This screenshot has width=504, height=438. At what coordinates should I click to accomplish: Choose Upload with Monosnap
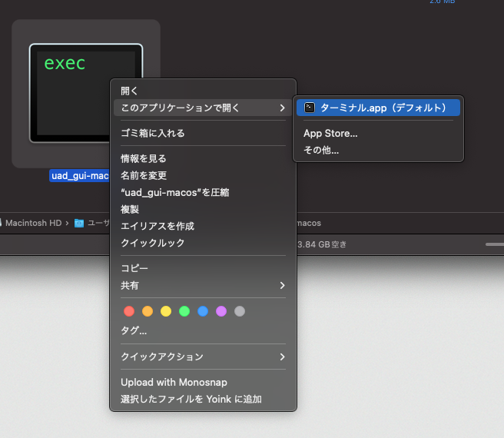coord(174,383)
